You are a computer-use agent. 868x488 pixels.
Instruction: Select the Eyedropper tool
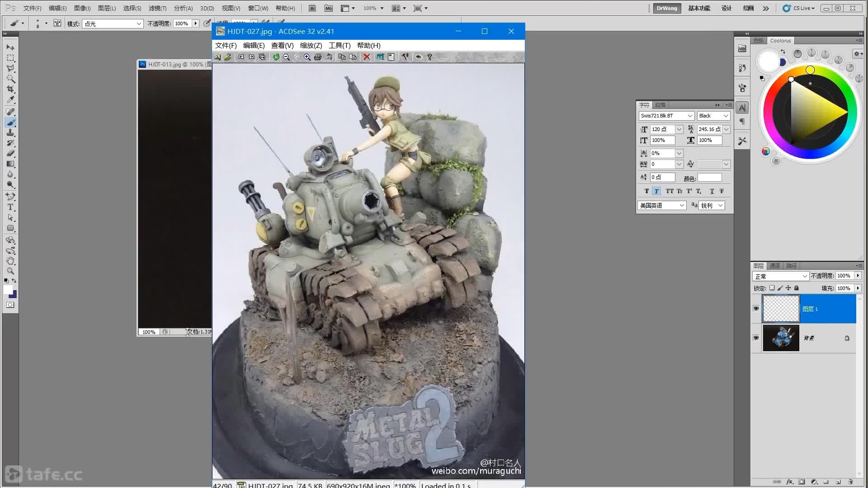(10, 99)
